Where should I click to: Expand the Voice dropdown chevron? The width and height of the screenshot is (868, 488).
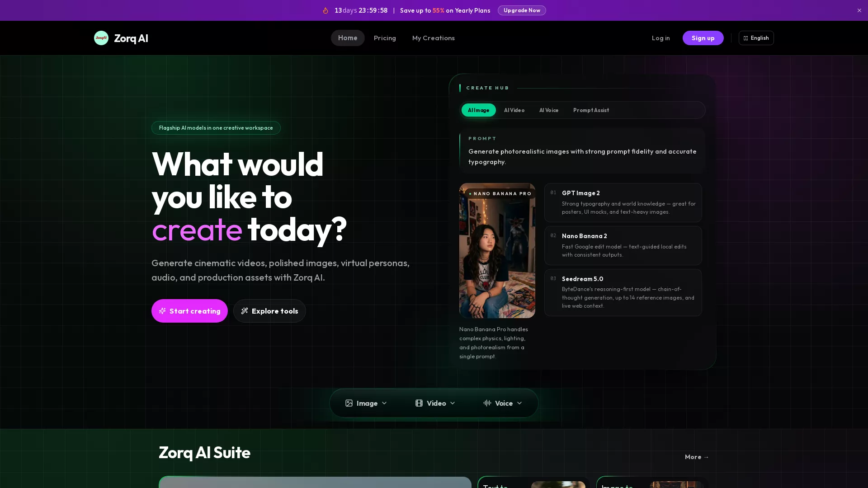tap(519, 403)
